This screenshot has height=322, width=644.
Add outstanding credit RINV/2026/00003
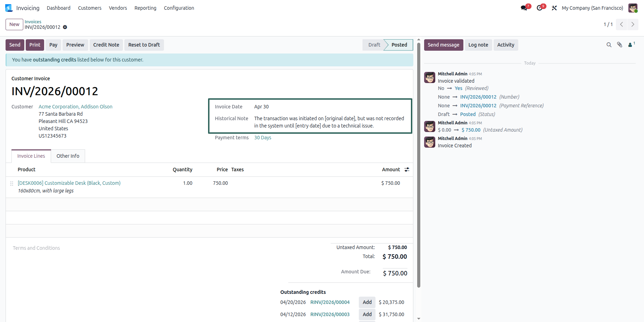367,314
